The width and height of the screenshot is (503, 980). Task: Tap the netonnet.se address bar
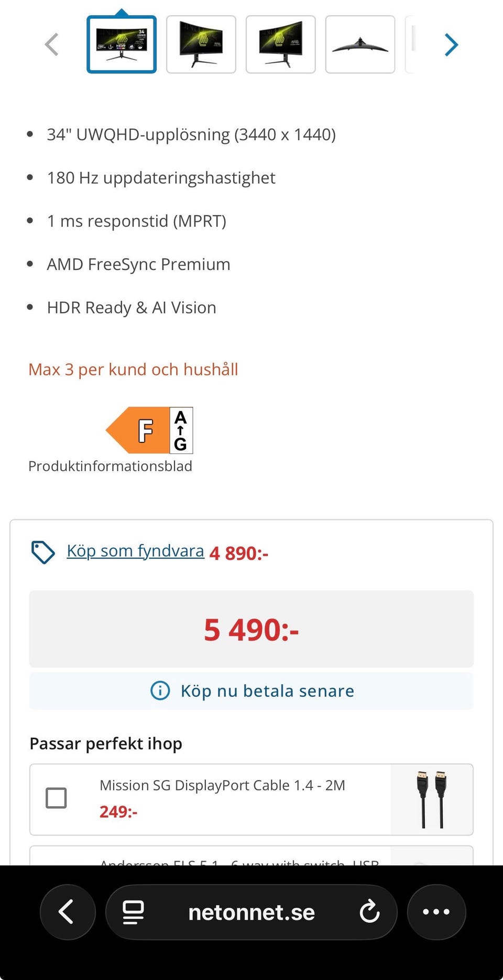[251, 912]
